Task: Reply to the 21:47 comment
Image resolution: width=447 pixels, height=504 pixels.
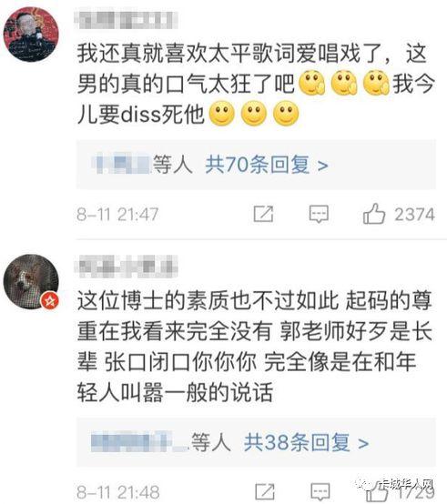Action: [319, 214]
